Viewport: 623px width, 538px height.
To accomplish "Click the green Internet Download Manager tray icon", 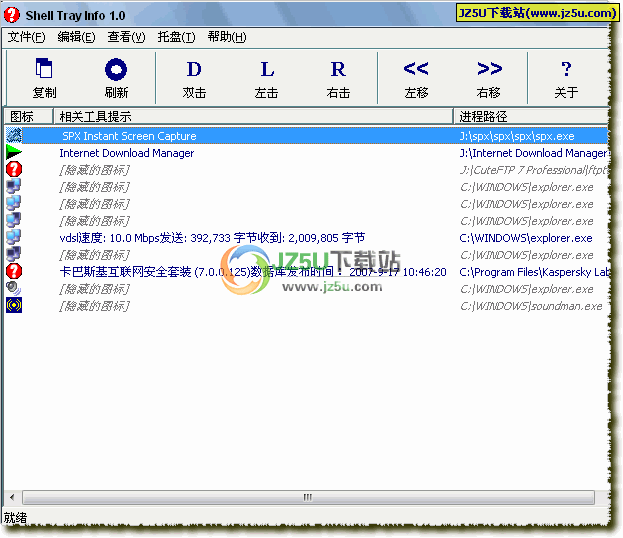I will pyautogui.click(x=14, y=153).
